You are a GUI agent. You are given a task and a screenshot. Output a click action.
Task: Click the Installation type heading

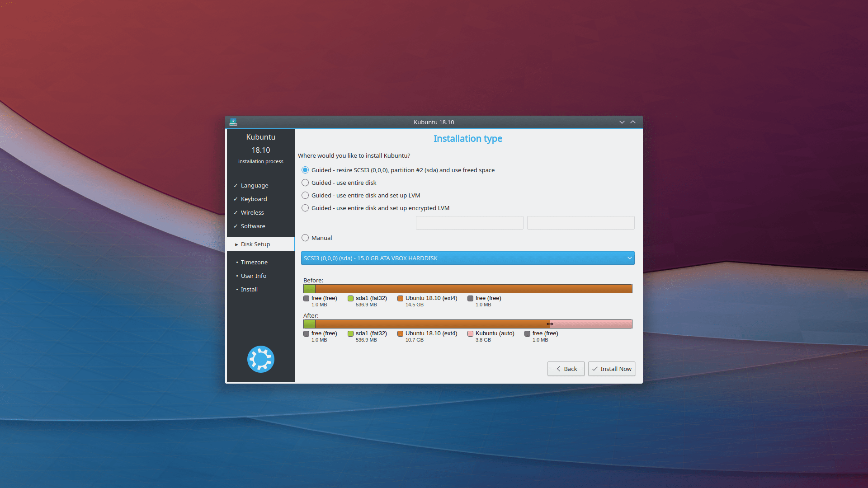click(x=468, y=139)
